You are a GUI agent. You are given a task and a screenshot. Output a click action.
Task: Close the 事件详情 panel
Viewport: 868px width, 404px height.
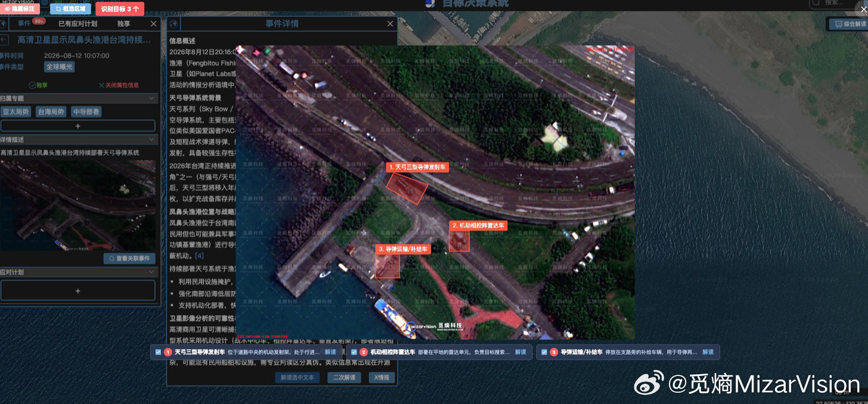[x=390, y=24]
